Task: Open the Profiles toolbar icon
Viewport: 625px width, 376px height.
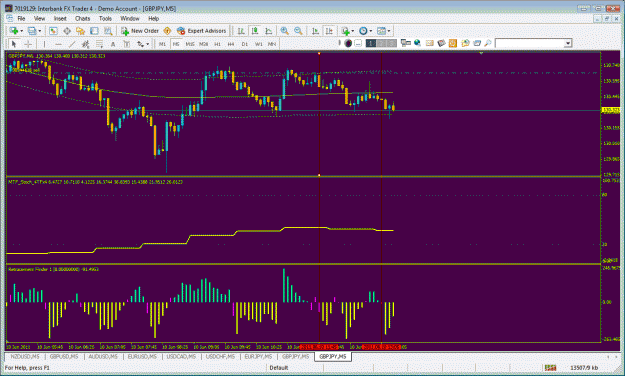Action: [32, 31]
